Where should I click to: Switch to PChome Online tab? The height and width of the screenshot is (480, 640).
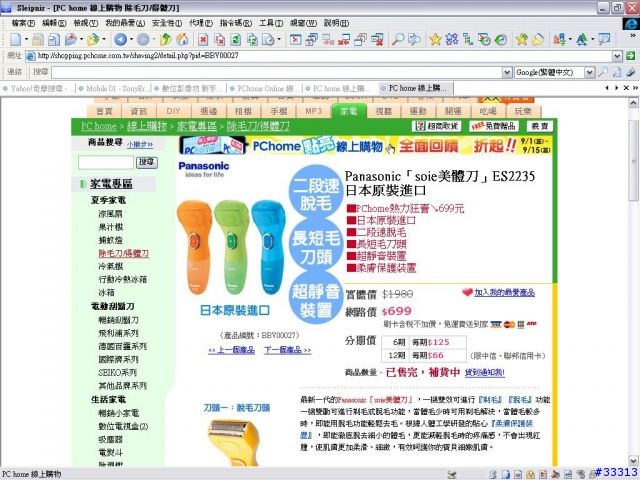point(265,88)
